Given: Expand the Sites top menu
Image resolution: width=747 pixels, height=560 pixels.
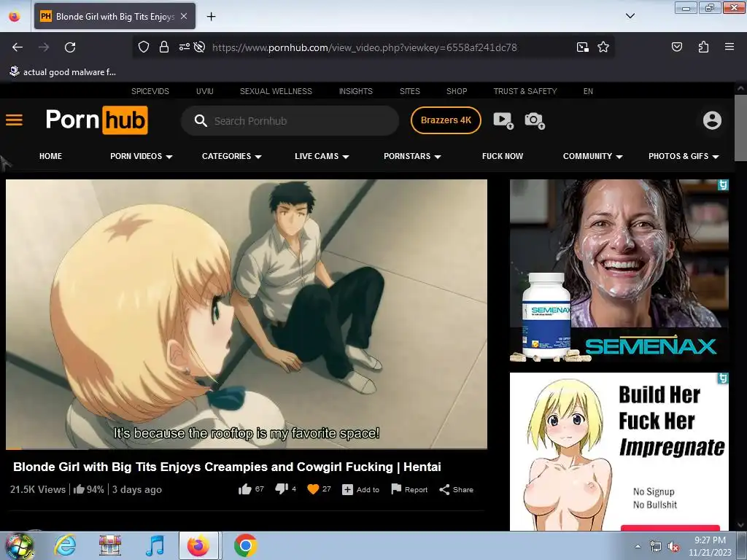Looking at the screenshot, I should coord(410,91).
